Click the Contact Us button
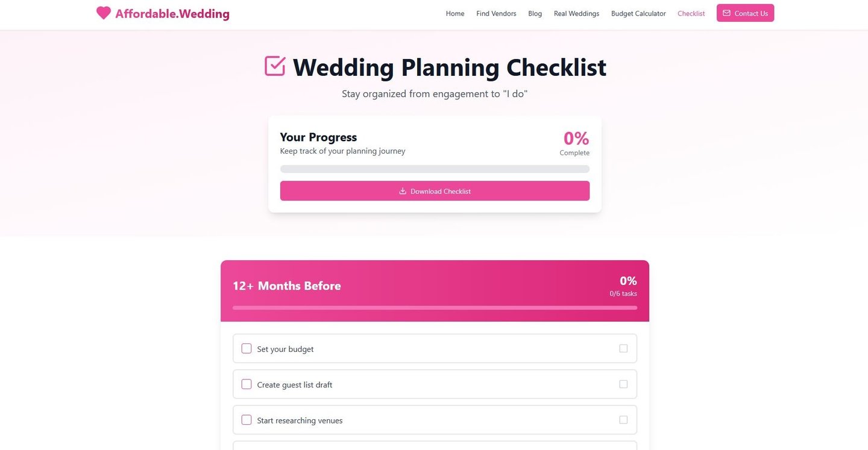Viewport: 868px width, 450px height. pyautogui.click(x=745, y=13)
